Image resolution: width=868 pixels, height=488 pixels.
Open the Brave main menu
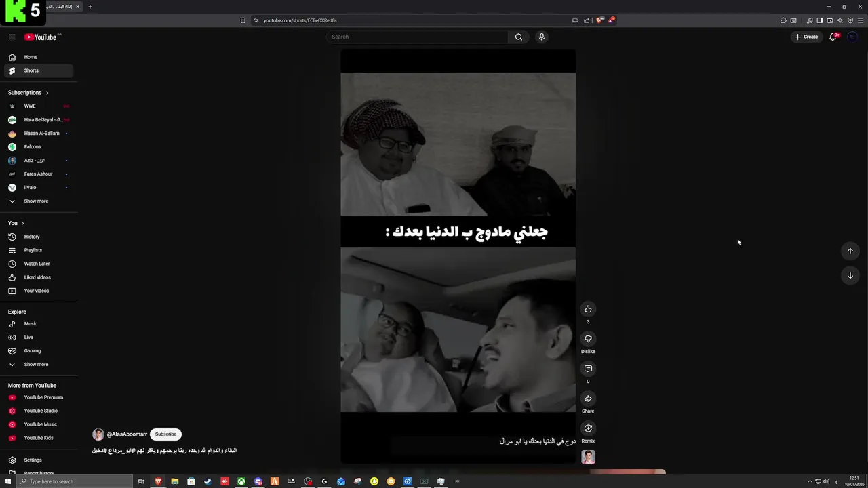861,20
